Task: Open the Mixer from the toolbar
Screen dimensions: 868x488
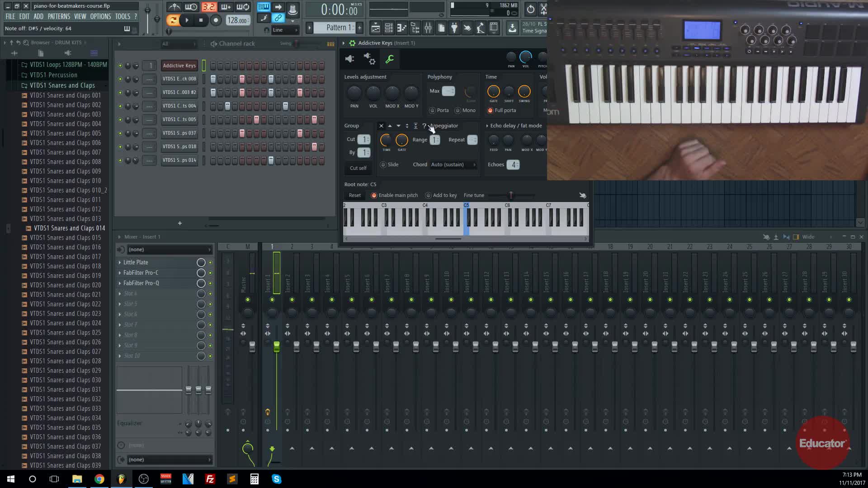Action: click(x=428, y=28)
